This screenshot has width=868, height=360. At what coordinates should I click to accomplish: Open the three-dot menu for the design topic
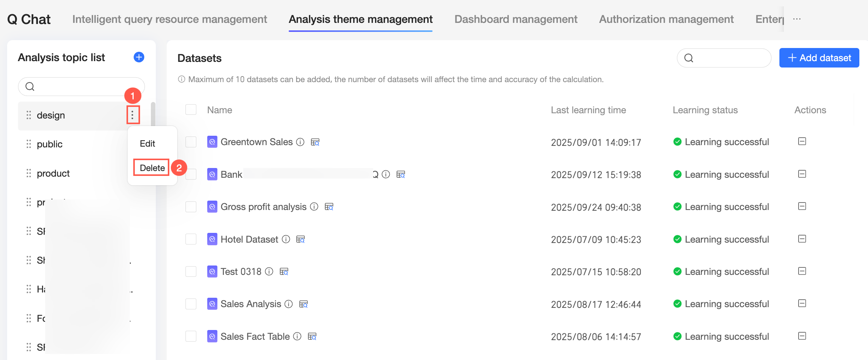(133, 115)
